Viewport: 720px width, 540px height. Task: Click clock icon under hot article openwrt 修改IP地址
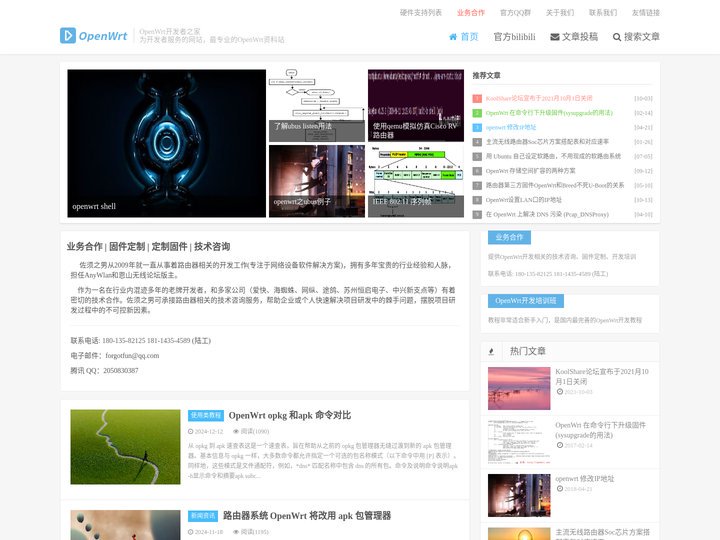(x=560, y=489)
